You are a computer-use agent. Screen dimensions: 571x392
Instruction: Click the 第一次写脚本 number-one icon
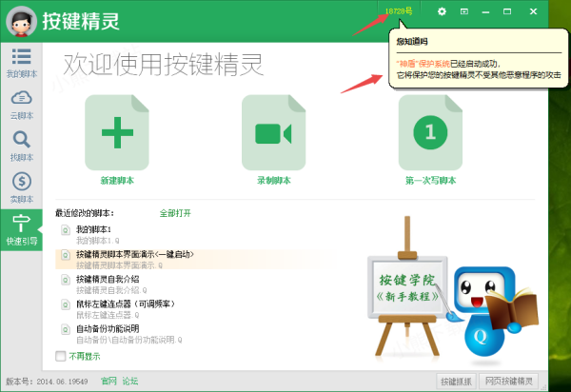point(430,132)
